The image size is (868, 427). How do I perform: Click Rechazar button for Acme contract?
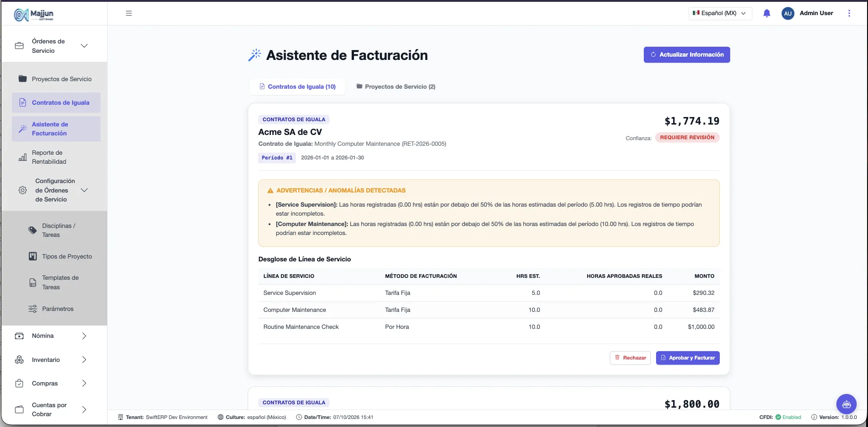(630, 358)
